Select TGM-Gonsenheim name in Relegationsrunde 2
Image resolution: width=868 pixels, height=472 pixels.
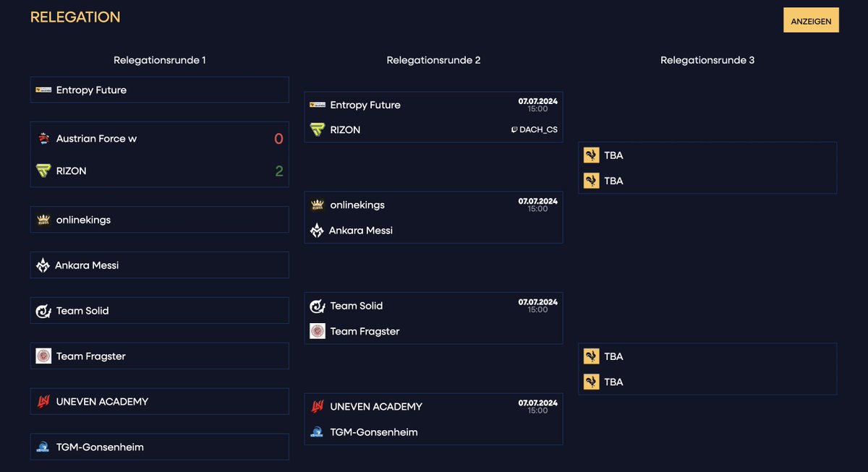(x=374, y=432)
